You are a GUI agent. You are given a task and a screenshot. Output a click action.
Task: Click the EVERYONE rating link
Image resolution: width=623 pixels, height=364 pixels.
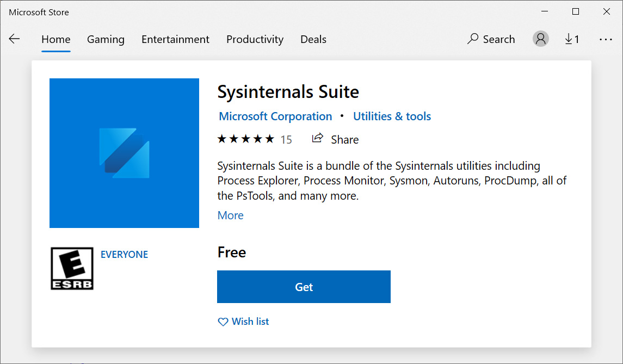(x=125, y=254)
